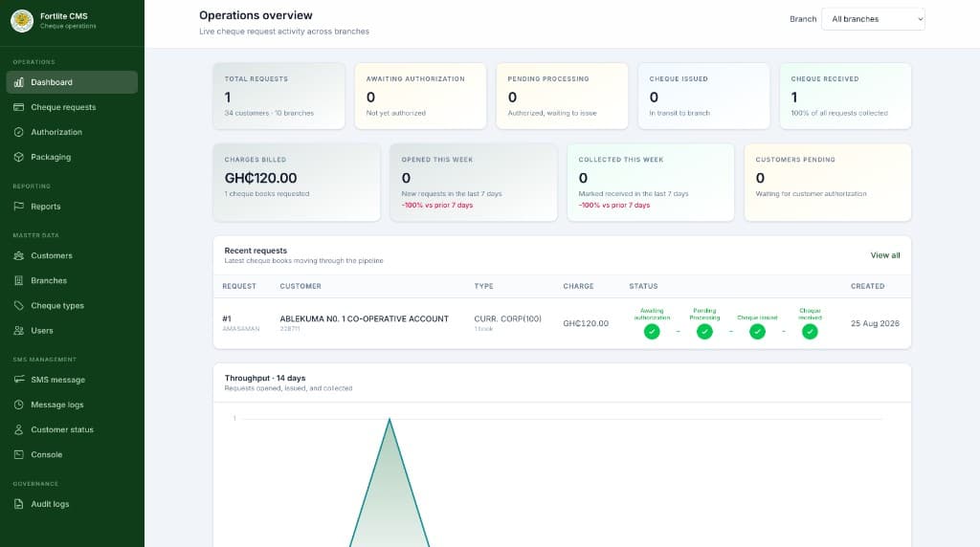Click the TYPE column header
The height and width of the screenshot is (547, 980).
[x=483, y=286]
